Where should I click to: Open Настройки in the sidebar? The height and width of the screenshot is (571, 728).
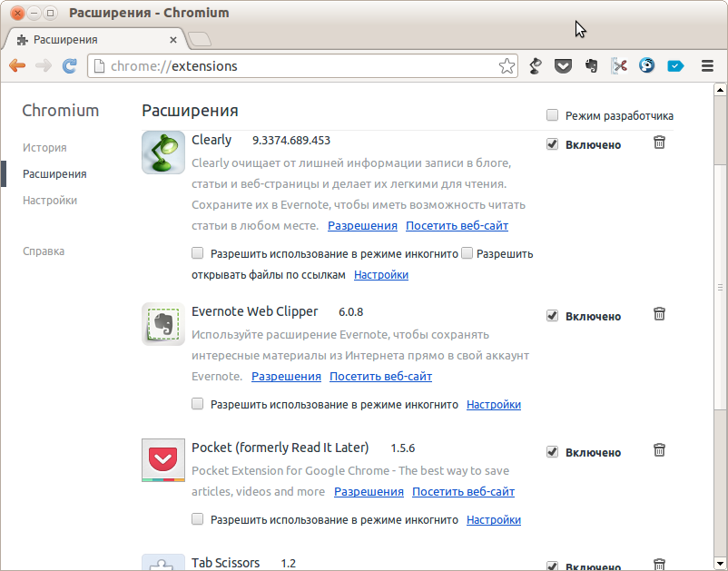pyautogui.click(x=50, y=201)
